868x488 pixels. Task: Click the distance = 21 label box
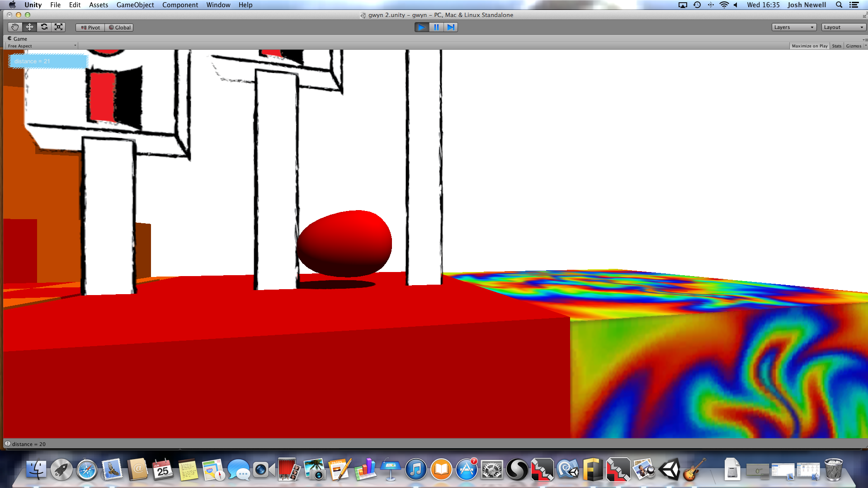pyautogui.click(x=47, y=61)
